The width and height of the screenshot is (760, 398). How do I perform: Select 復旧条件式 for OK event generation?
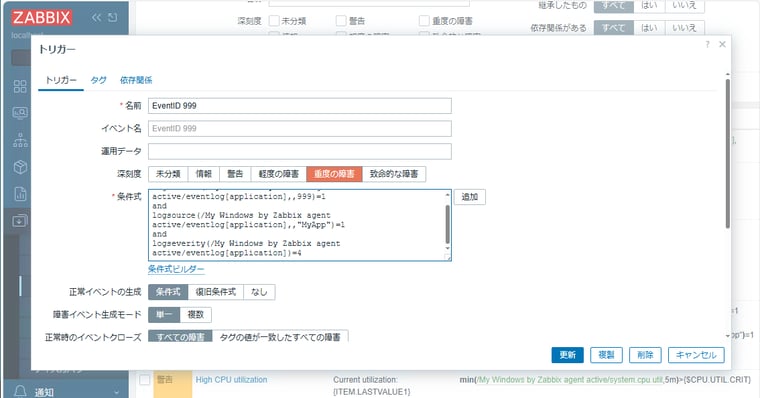point(215,292)
